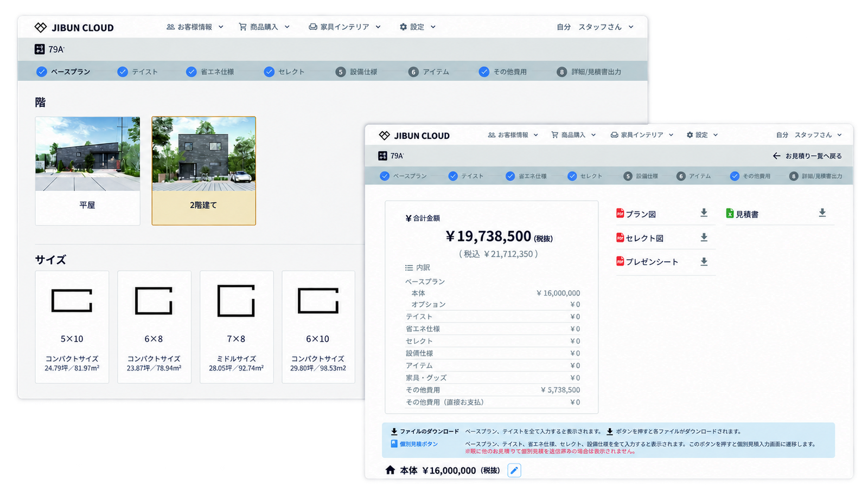Screen dimensions: 868x488
Task: Go to アイテム step 6 in front window
Action: [x=694, y=176]
